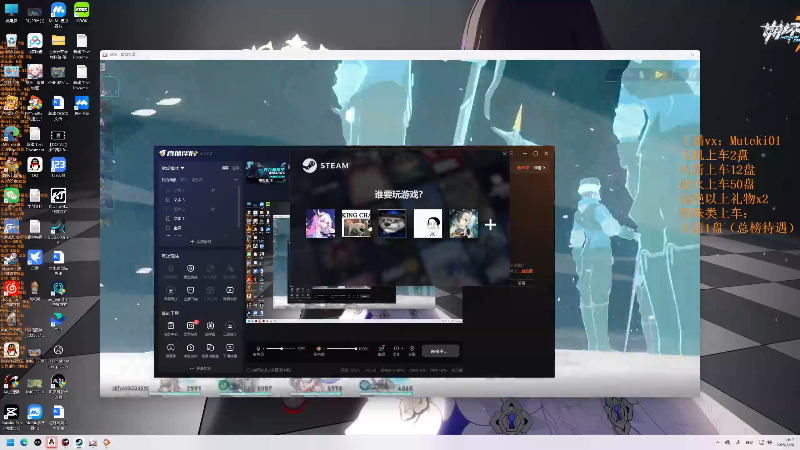Image resolution: width=800 pixels, height=450 pixels.
Task: Choose the bear in police cap profile
Action: [x=392, y=223]
